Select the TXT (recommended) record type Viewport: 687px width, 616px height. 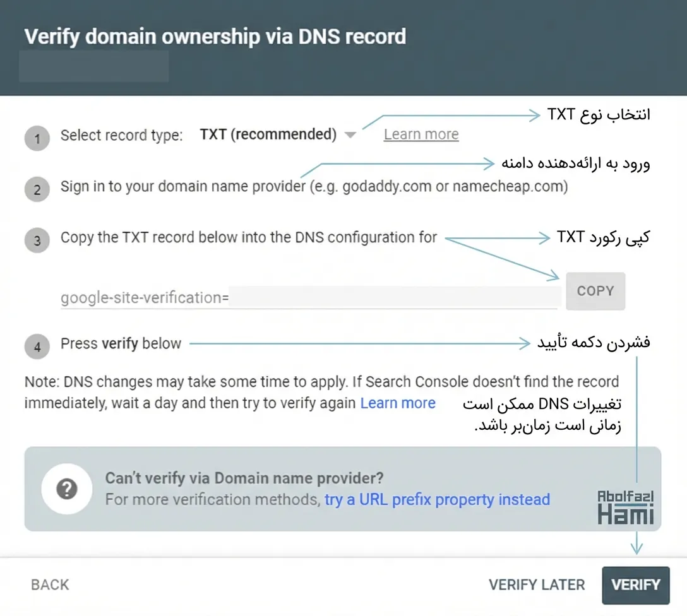coord(268,134)
